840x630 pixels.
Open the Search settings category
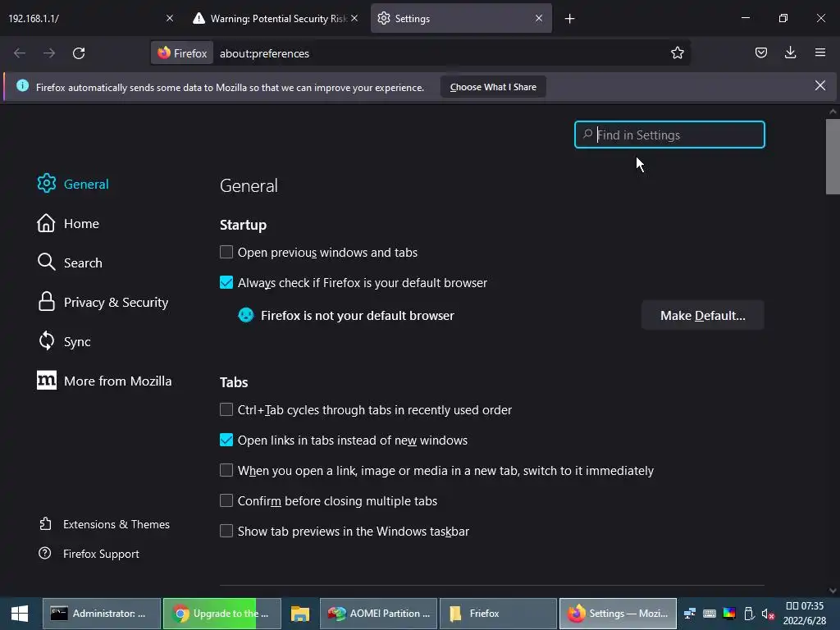click(70, 262)
